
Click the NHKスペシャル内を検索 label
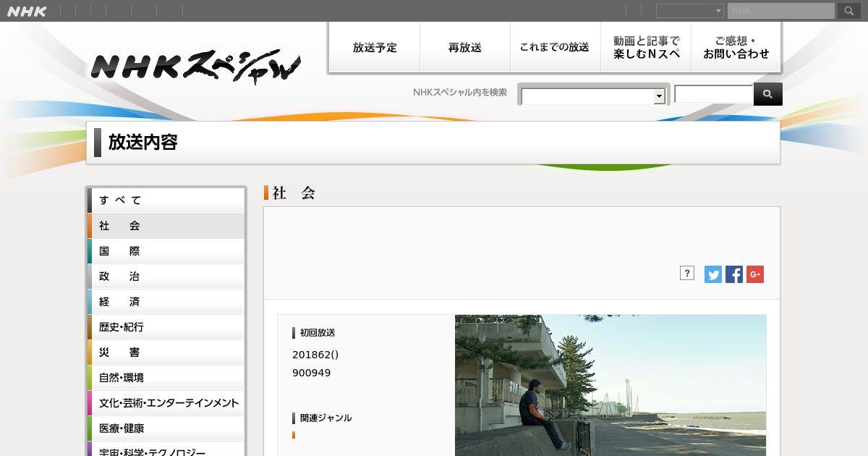click(460, 92)
